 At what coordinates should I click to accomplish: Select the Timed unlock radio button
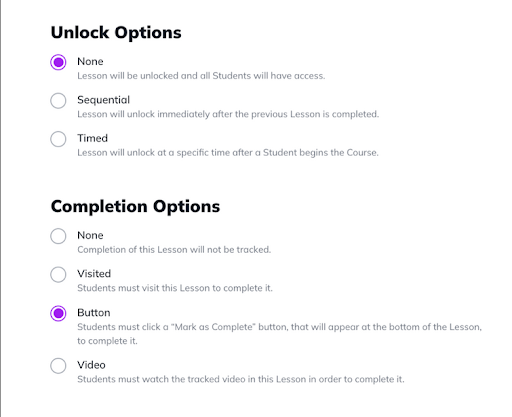click(58, 139)
